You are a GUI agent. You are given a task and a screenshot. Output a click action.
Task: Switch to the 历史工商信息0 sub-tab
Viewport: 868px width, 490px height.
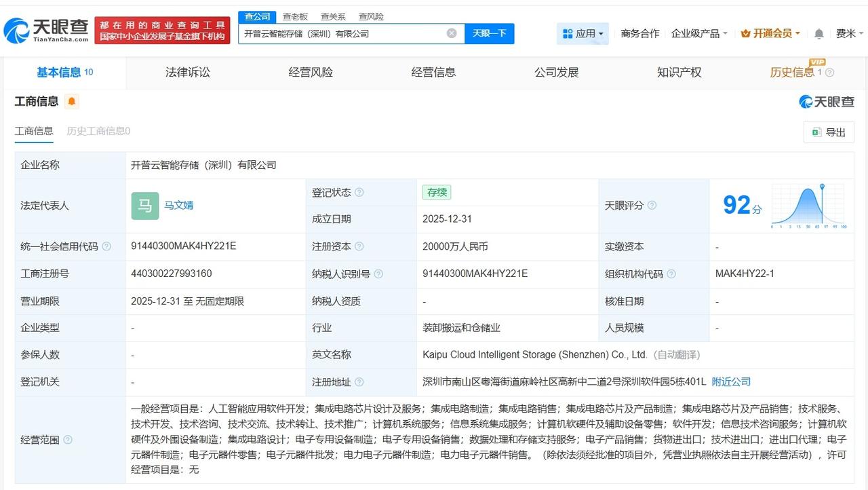point(98,131)
